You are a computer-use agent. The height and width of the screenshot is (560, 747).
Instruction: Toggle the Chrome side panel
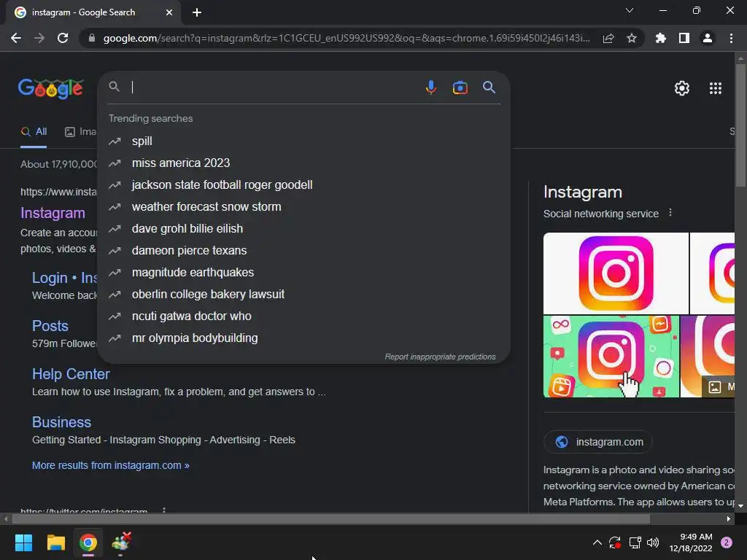pos(684,38)
